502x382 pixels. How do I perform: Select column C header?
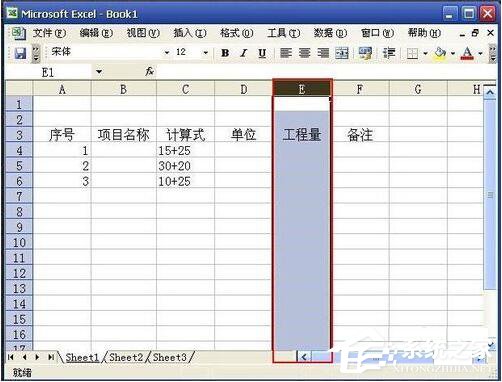(185, 89)
